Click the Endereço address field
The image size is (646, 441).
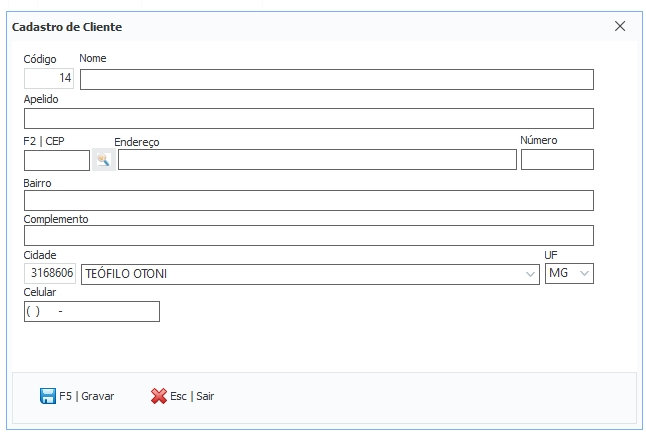[x=317, y=160]
